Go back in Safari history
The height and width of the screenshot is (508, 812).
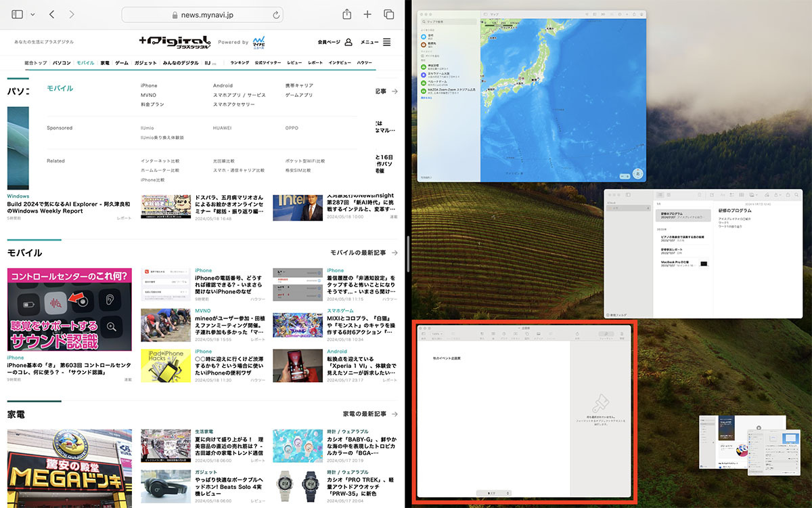click(x=52, y=14)
